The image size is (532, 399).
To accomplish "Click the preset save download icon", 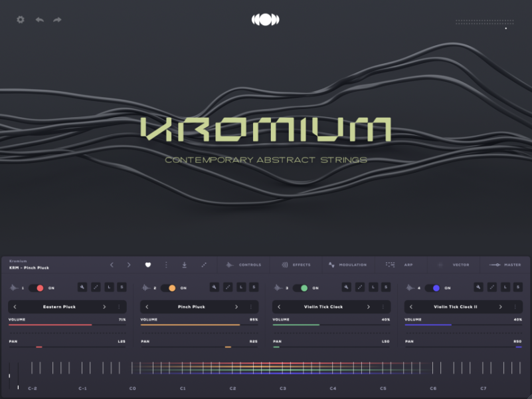I will pyautogui.click(x=184, y=265).
